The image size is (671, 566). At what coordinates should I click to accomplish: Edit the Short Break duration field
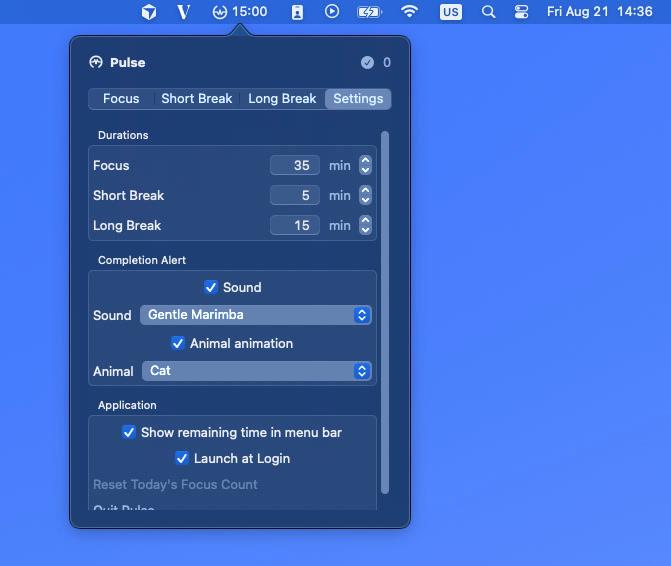295,195
